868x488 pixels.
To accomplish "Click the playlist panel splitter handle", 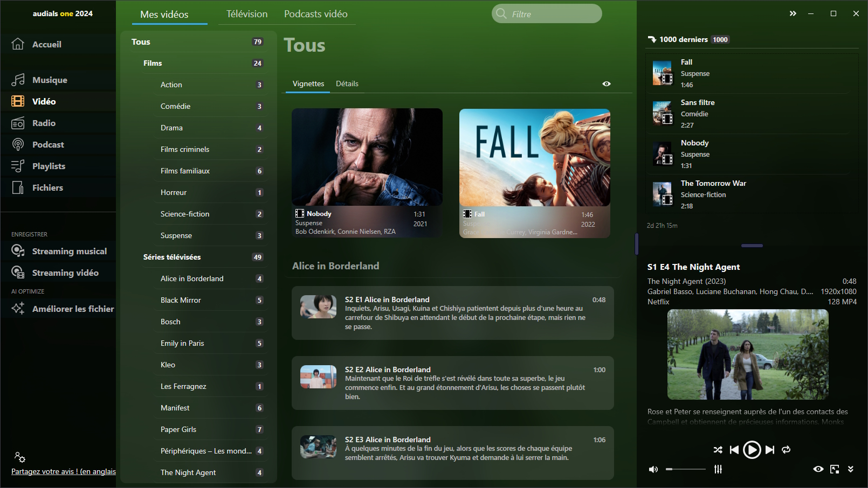I will [x=752, y=246].
